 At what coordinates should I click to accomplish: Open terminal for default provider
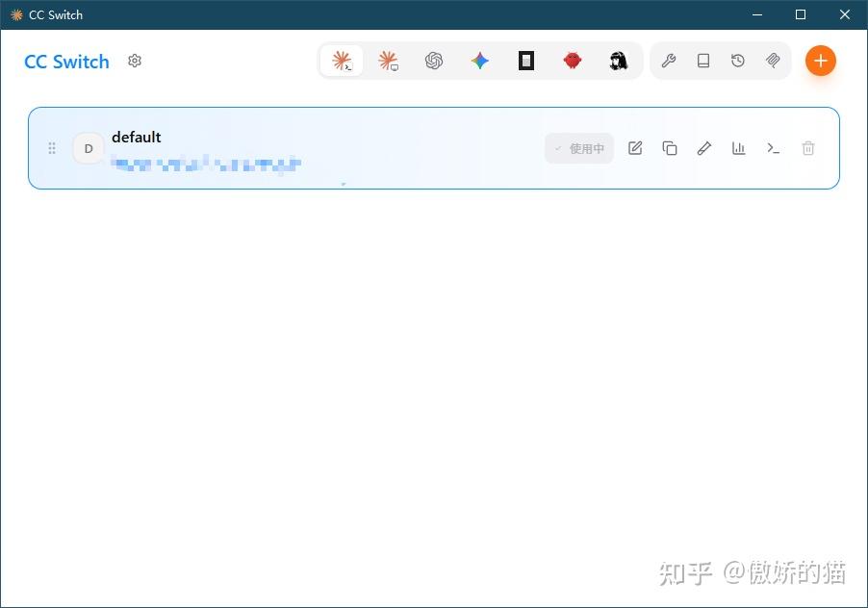click(x=774, y=148)
